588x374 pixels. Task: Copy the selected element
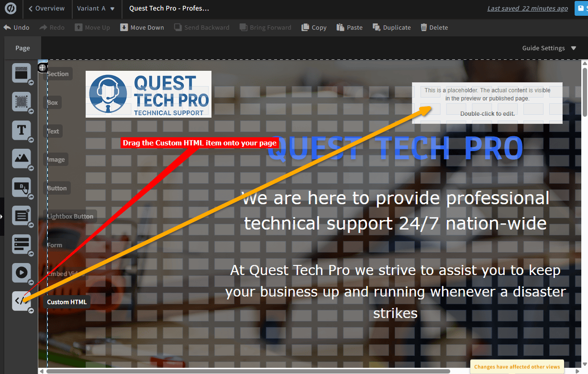[314, 27]
